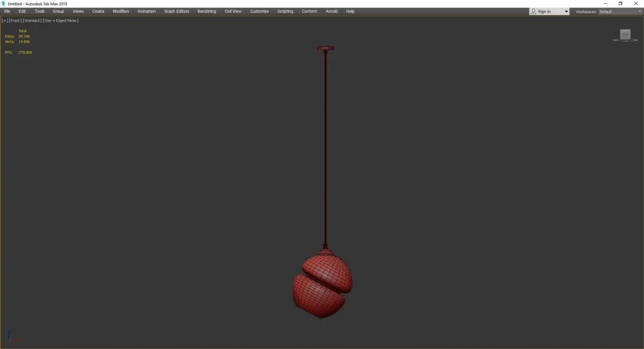Open the Customize menu
This screenshot has height=349, width=644.
click(x=259, y=11)
